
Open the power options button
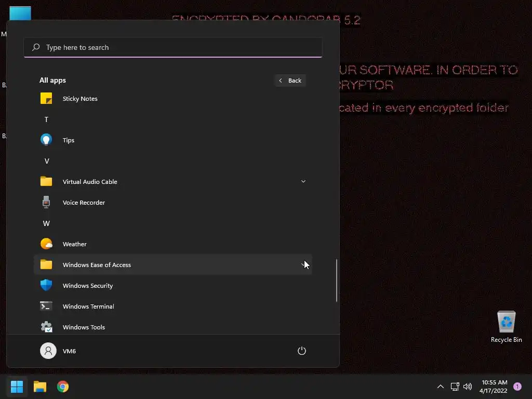click(302, 351)
